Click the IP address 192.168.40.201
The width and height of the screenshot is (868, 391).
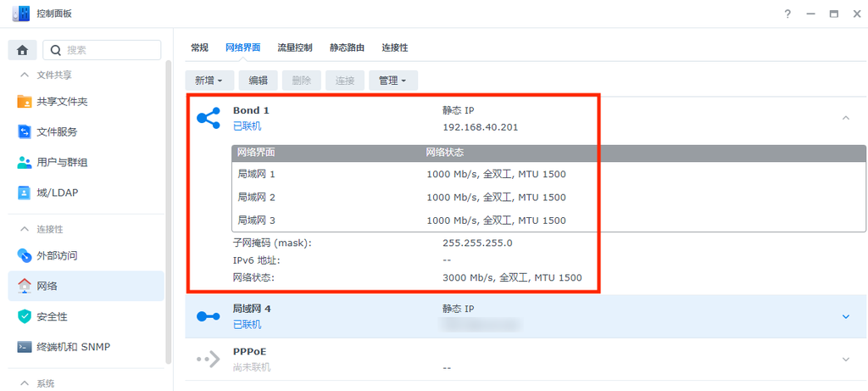pyautogui.click(x=481, y=127)
